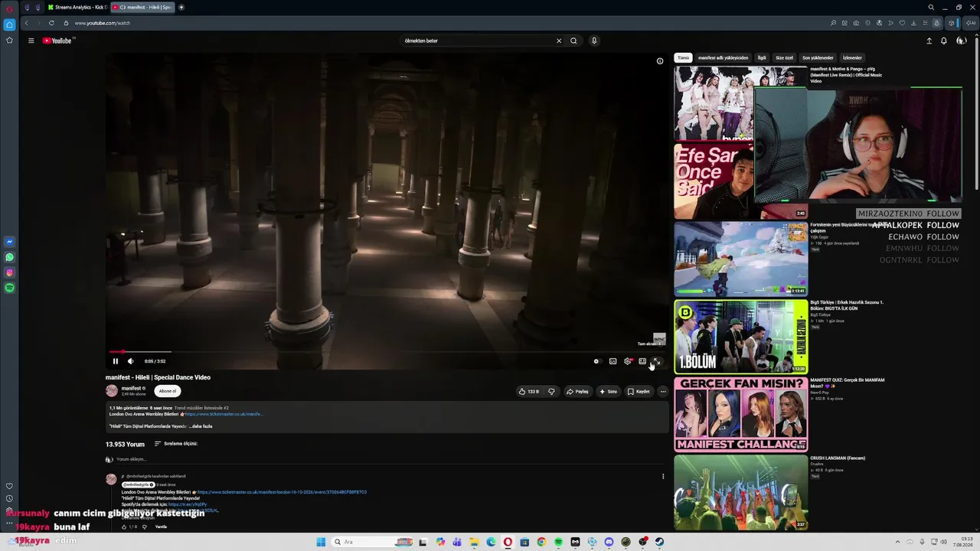The width and height of the screenshot is (980, 551).
Task: Turn on subtitles in the player
Action: pos(612,361)
